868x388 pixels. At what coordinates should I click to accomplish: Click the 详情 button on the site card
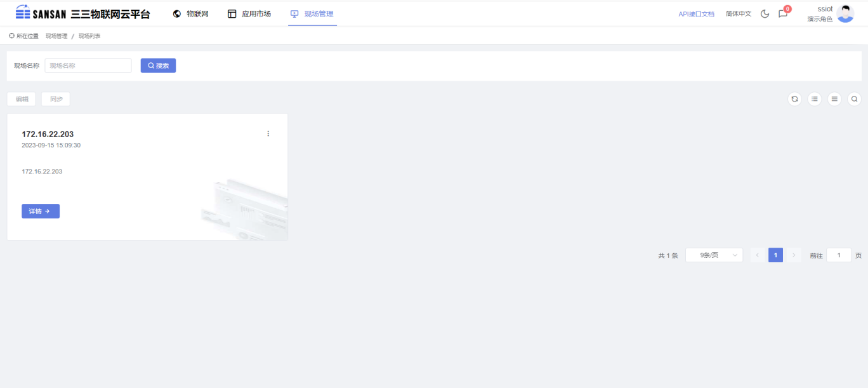41,211
